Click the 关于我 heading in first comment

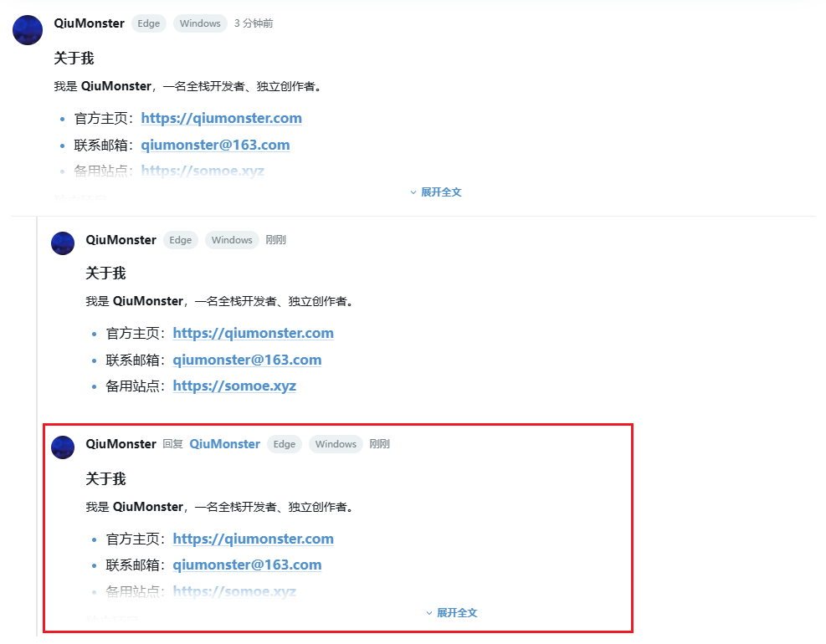tap(74, 58)
